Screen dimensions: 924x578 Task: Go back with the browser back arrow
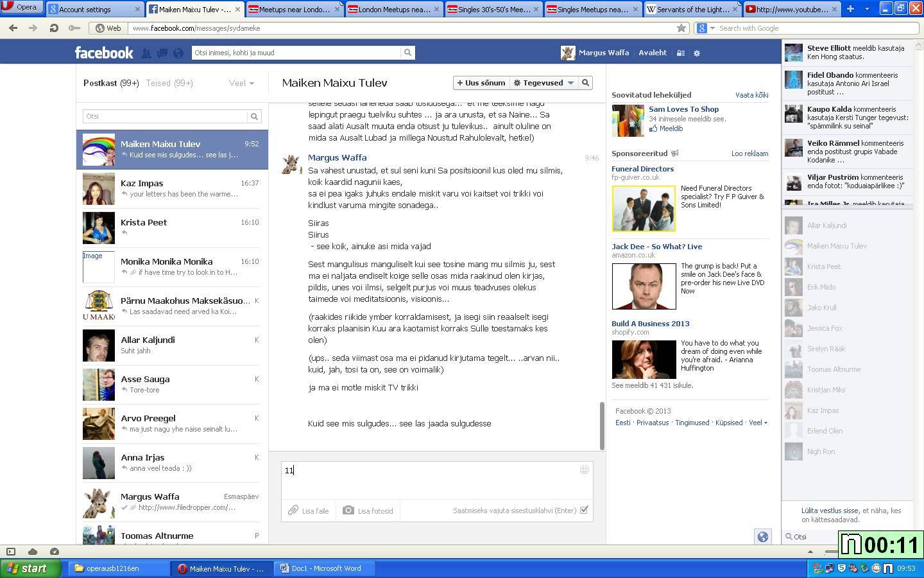click(13, 28)
